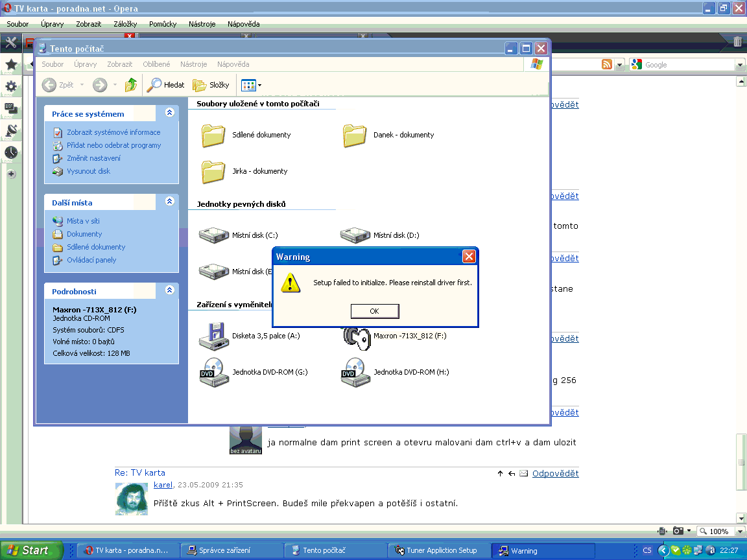
Task: Open Záložky menu in Opera
Action: (x=125, y=24)
